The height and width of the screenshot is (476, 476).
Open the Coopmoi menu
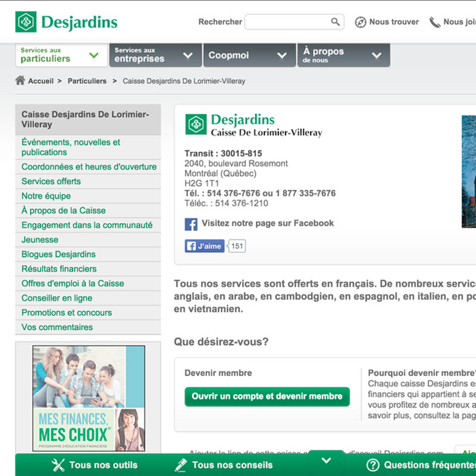tap(249, 55)
